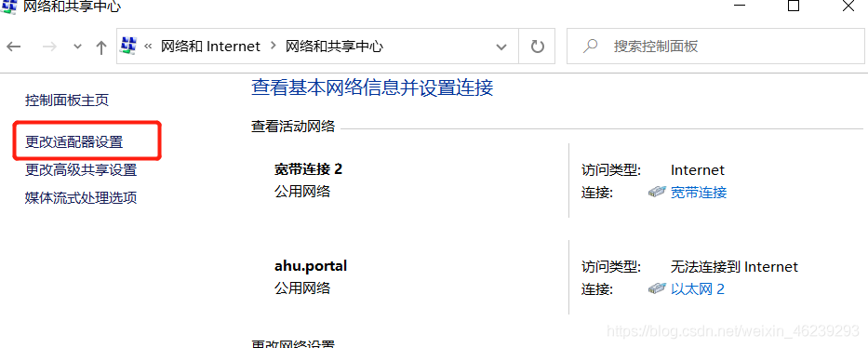
Task: Click the 查看基本网络信息并设置连接 heading
Action: click(x=372, y=87)
